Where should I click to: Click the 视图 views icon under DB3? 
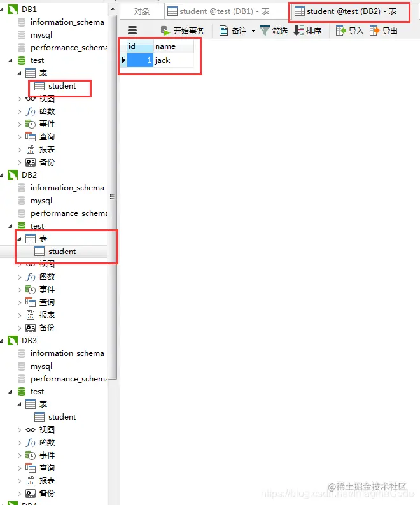(31, 430)
